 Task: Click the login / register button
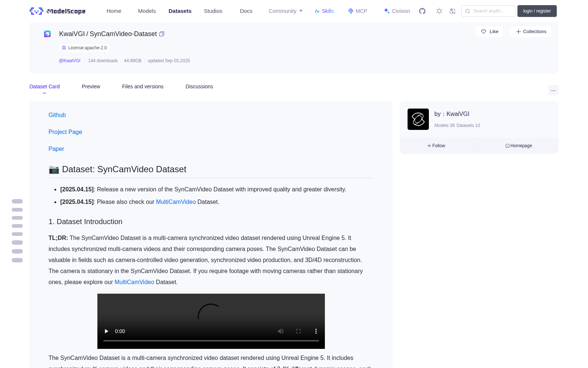[x=537, y=11]
